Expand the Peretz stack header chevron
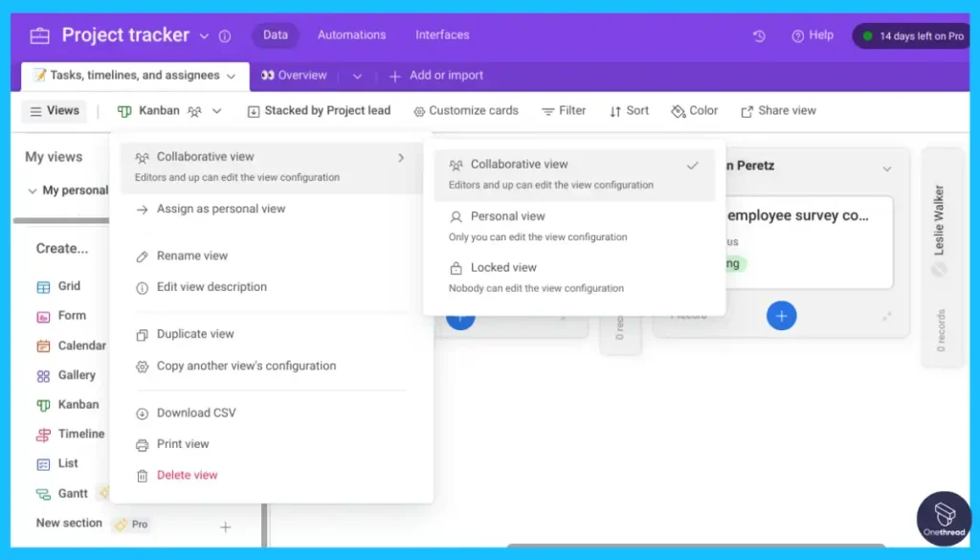Screen dimensions: 980x560 coord(887,168)
